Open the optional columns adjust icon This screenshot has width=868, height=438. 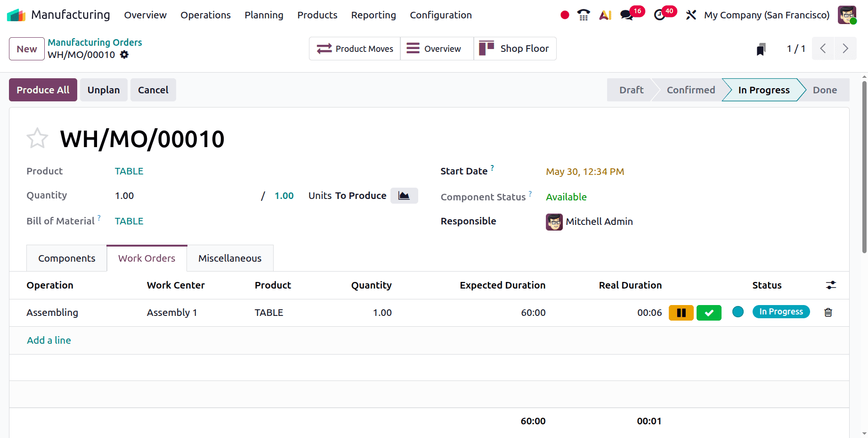[x=831, y=285]
